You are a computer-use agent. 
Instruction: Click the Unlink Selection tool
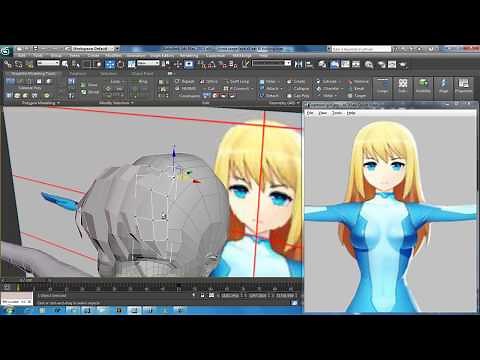point(18,64)
